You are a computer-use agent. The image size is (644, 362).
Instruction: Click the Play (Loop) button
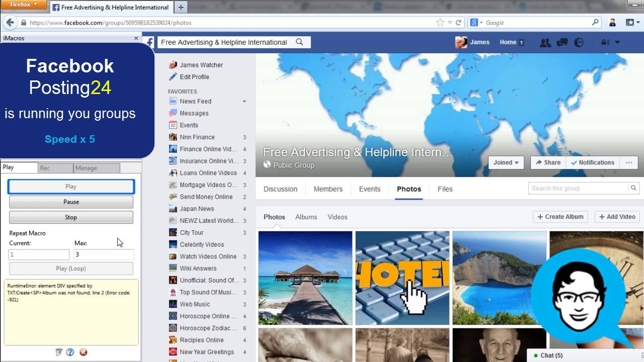click(71, 268)
